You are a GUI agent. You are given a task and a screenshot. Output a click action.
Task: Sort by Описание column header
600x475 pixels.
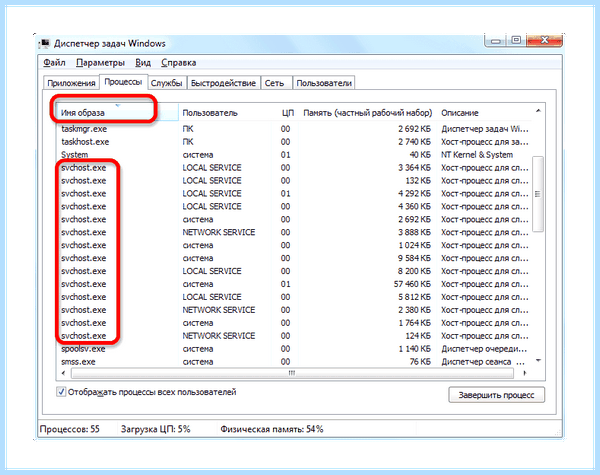(486, 113)
